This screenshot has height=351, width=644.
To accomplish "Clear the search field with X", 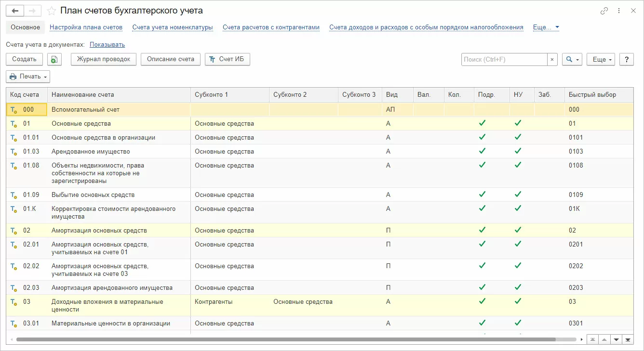I will coord(552,59).
